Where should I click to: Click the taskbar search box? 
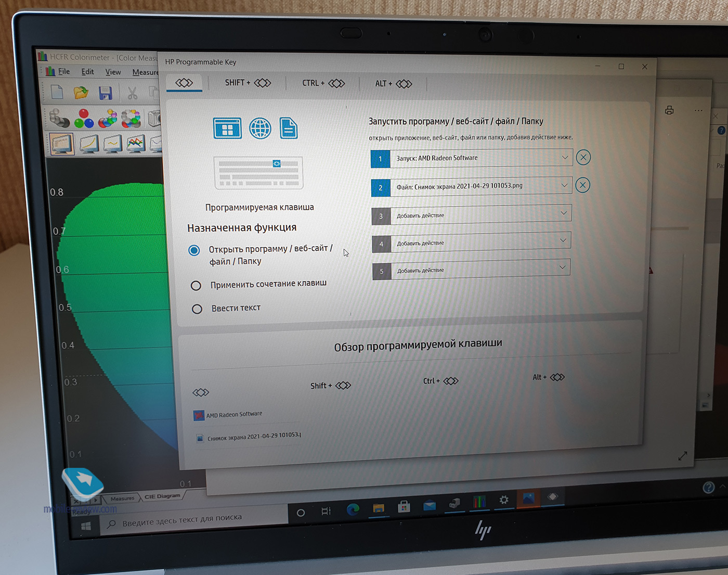pos(193,519)
